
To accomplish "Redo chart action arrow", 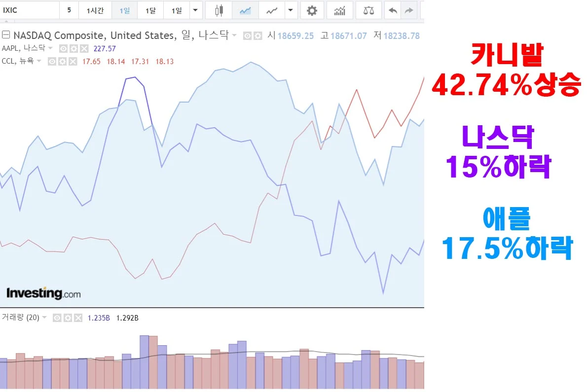I will [409, 10].
